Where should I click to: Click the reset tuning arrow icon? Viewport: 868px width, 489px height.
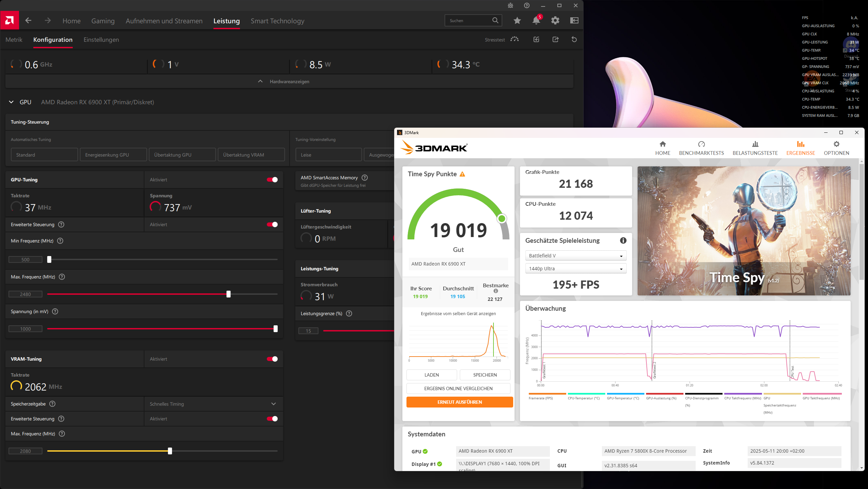click(574, 39)
